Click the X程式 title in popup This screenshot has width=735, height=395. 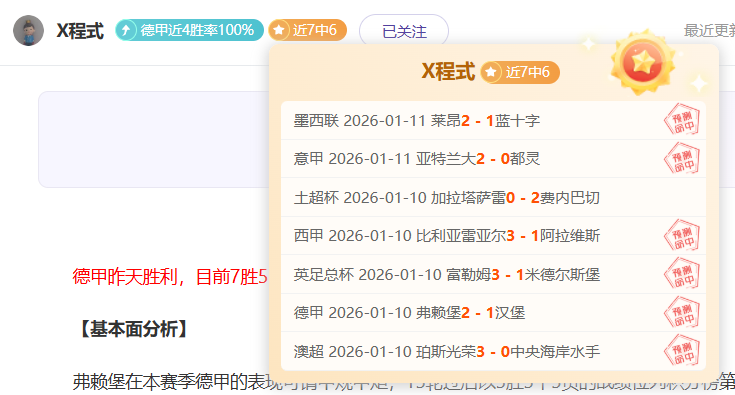click(x=448, y=72)
